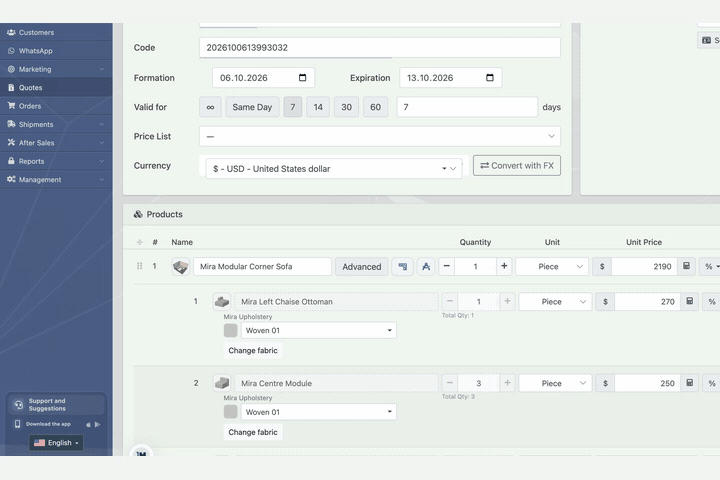720x480 pixels.
Task: Click the After Sales tools icon
Action: [x=11, y=142]
